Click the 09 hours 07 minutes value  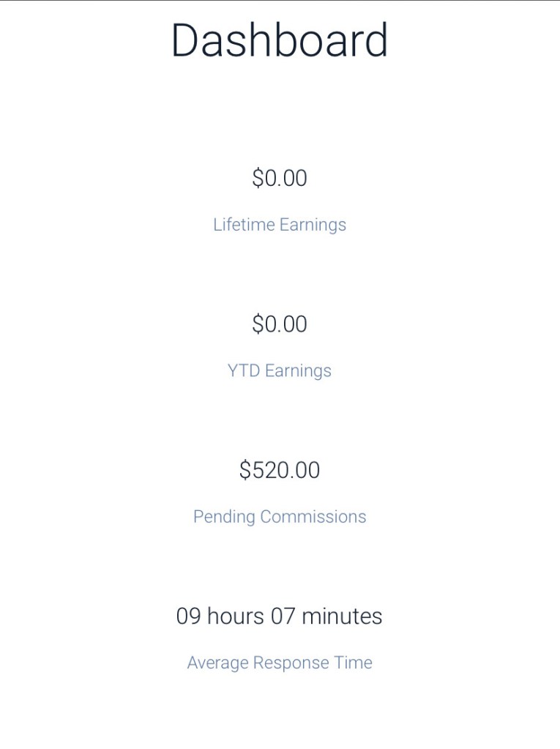pyautogui.click(x=280, y=616)
